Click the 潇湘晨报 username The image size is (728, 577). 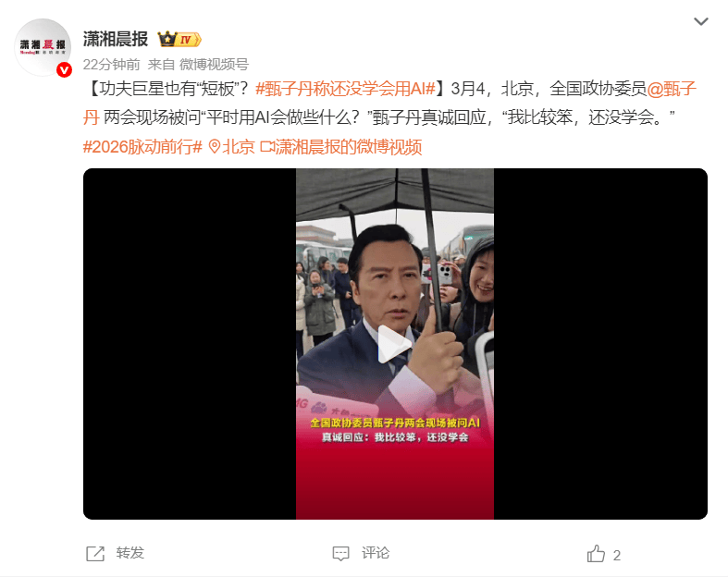pyautogui.click(x=116, y=39)
